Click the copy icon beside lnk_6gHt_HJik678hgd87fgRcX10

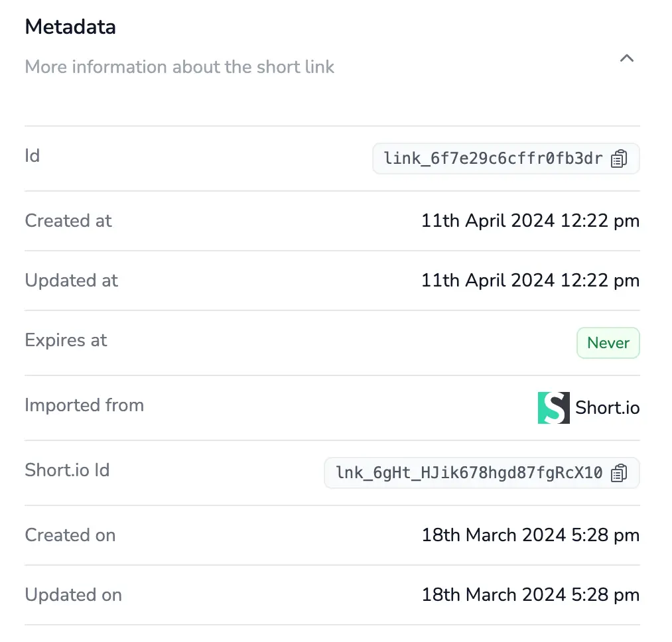(x=619, y=473)
